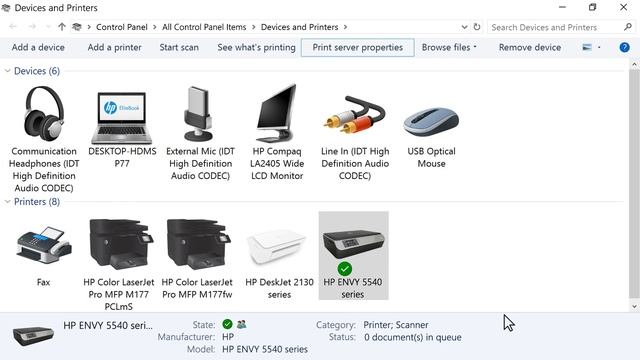Viewport: 640px width, 360px height.
Task: Click See what's printing
Action: point(256,47)
